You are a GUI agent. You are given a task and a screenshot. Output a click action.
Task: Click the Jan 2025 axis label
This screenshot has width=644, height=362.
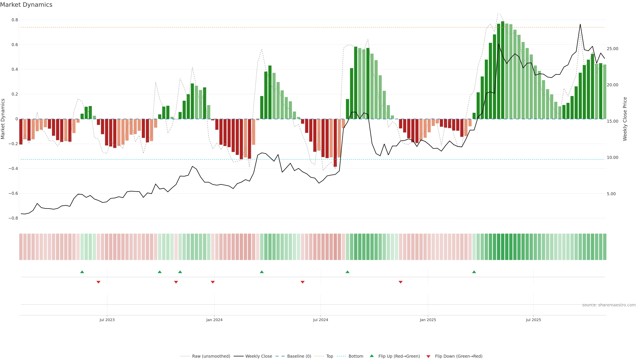428,320
